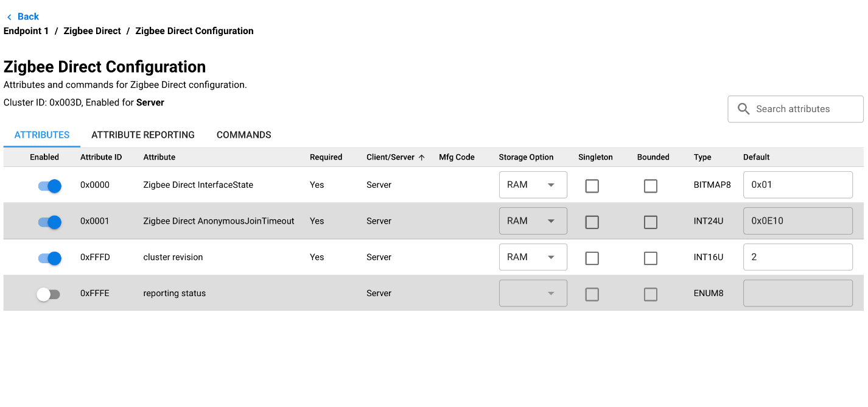Switch to the Attribute Reporting tab
This screenshot has height=407, width=868.
click(143, 135)
